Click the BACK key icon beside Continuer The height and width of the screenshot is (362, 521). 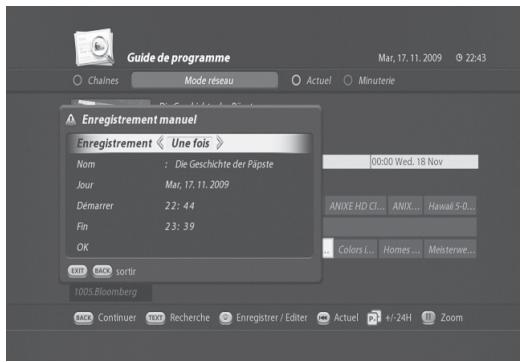click(83, 318)
